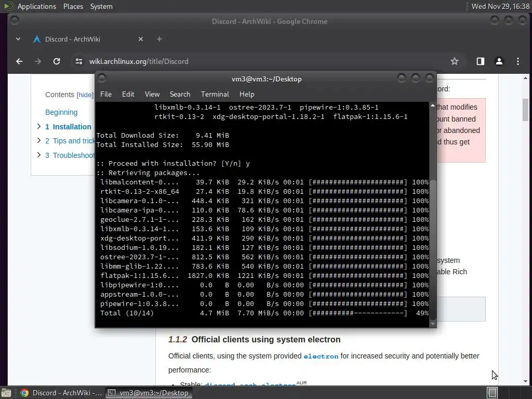Expand the Installation section in contents
Viewport: 532px width, 399px height.
pyautogui.click(x=38, y=127)
